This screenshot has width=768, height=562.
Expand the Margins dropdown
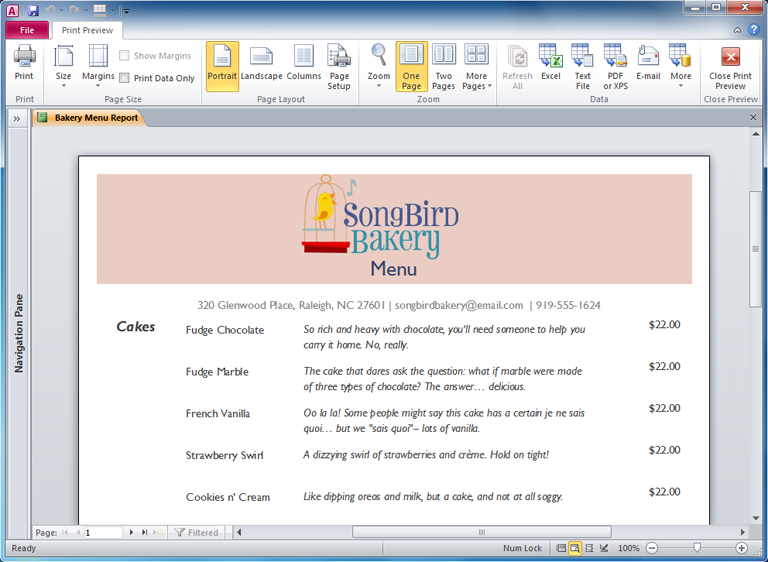click(x=98, y=66)
